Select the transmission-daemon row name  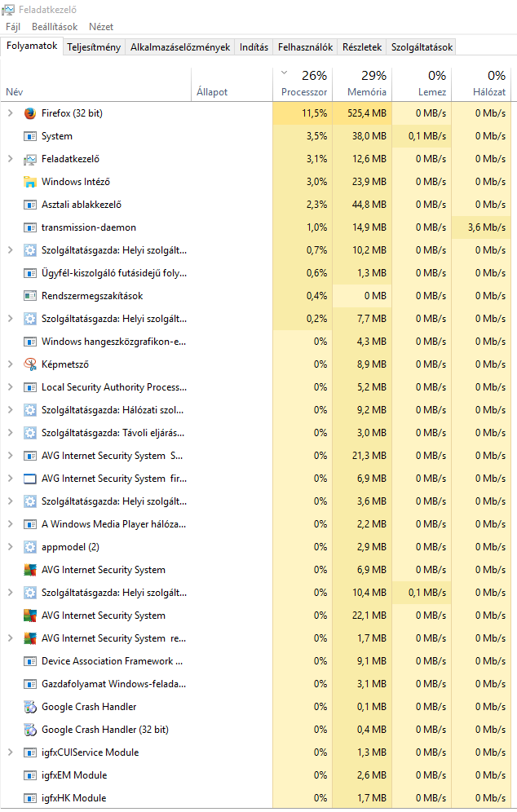[x=89, y=227]
